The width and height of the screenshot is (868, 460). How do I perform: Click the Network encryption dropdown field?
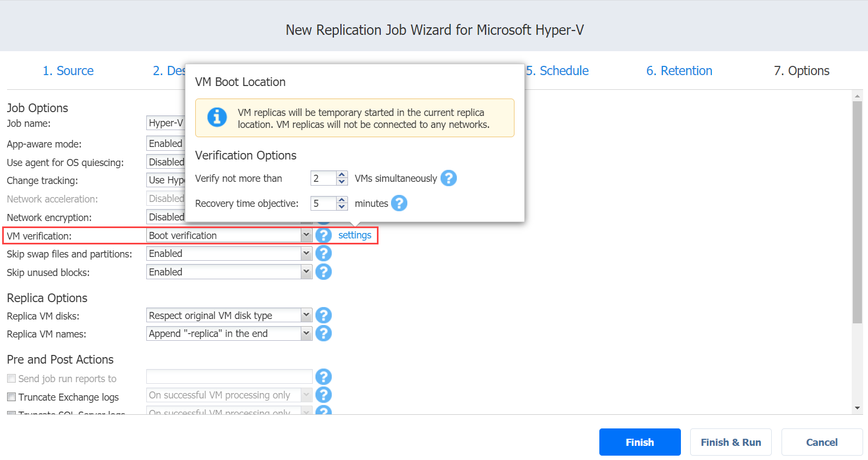point(166,217)
